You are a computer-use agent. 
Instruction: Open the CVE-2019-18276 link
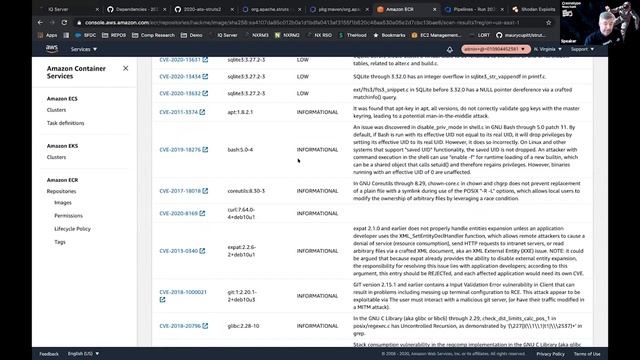click(180, 149)
